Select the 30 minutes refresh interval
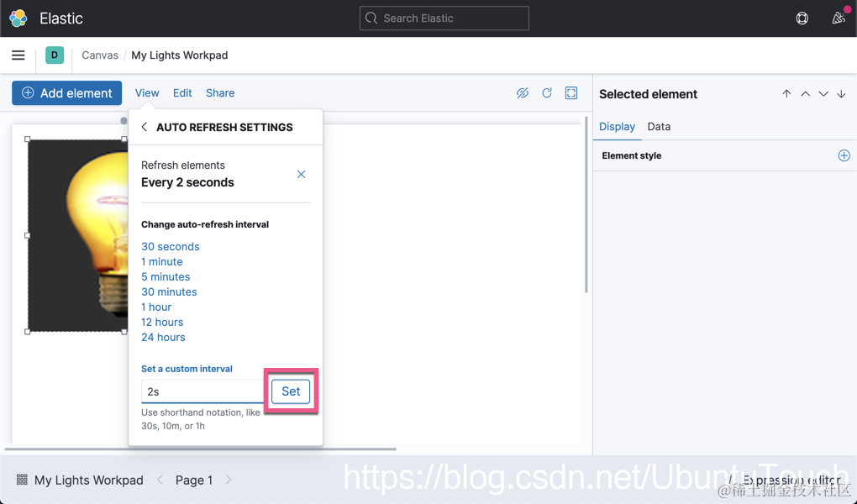This screenshot has width=857, height=504. pos(169,292)
